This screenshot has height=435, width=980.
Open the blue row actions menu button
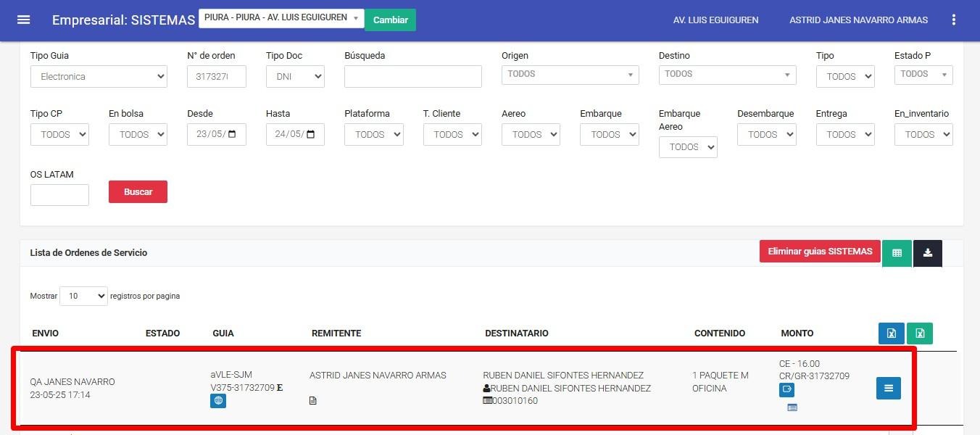(x=888, y=389)
